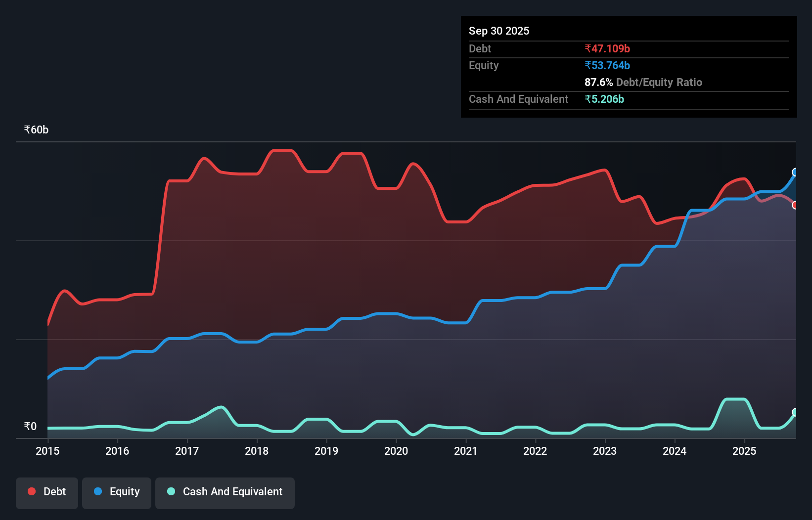Image resolution: width=812 pixels, height=520 pixels.
Task: Select the 2025 year label
Action: tap(745, 451)
